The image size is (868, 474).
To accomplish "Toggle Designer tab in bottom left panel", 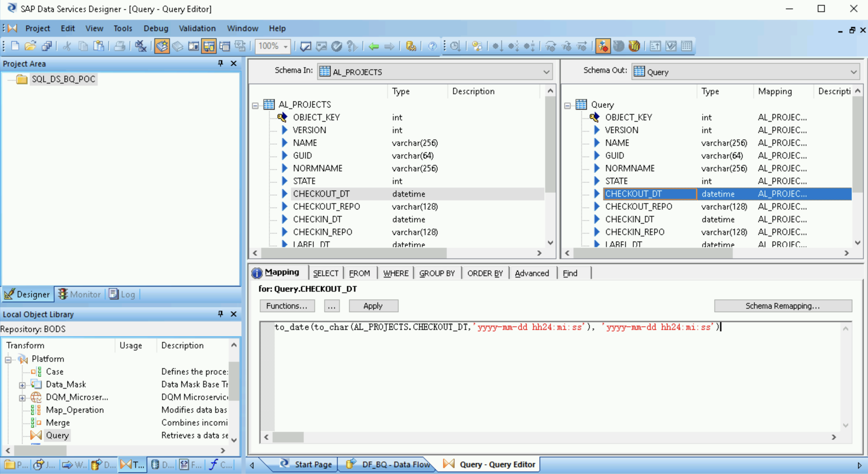I will (x=28, y=293).
